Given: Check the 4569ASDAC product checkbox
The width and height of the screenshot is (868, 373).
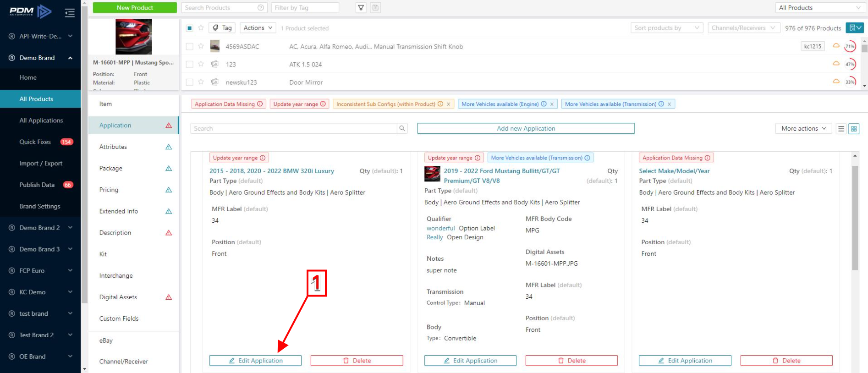Looking at the screenshot, I should 189,46.
